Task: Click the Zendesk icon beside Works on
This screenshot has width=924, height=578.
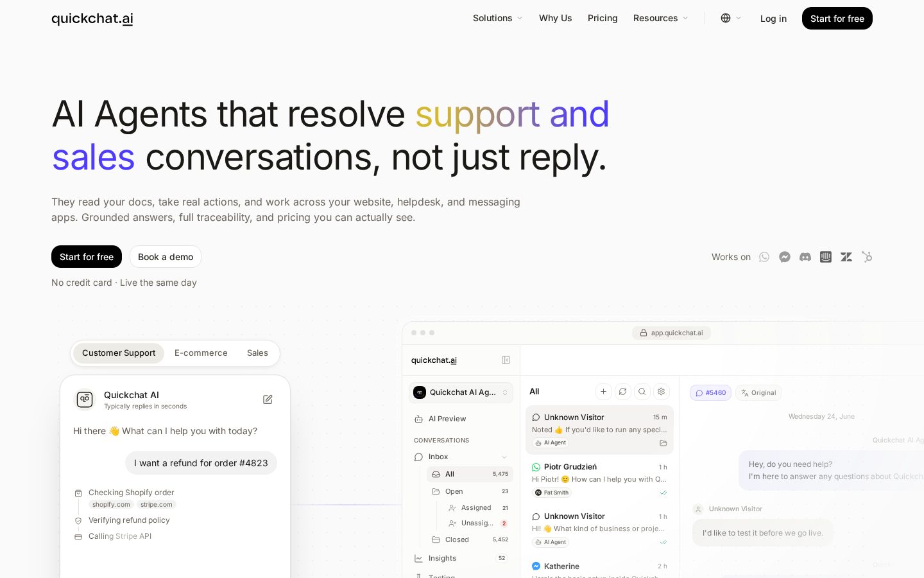Action: coord(846,257)
